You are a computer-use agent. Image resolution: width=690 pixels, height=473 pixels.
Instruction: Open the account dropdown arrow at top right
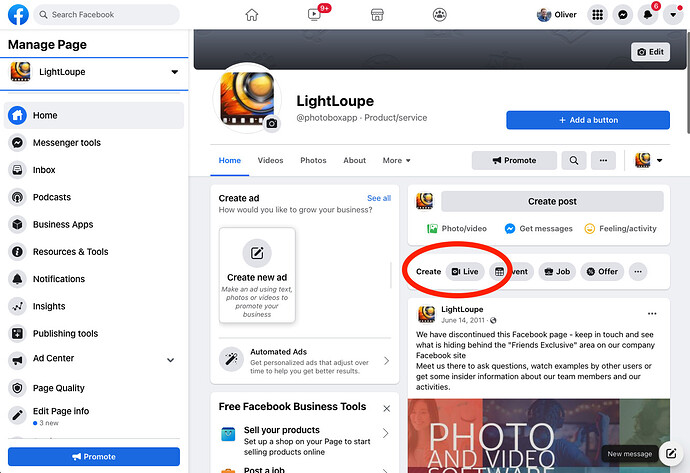tap(673, 15)
